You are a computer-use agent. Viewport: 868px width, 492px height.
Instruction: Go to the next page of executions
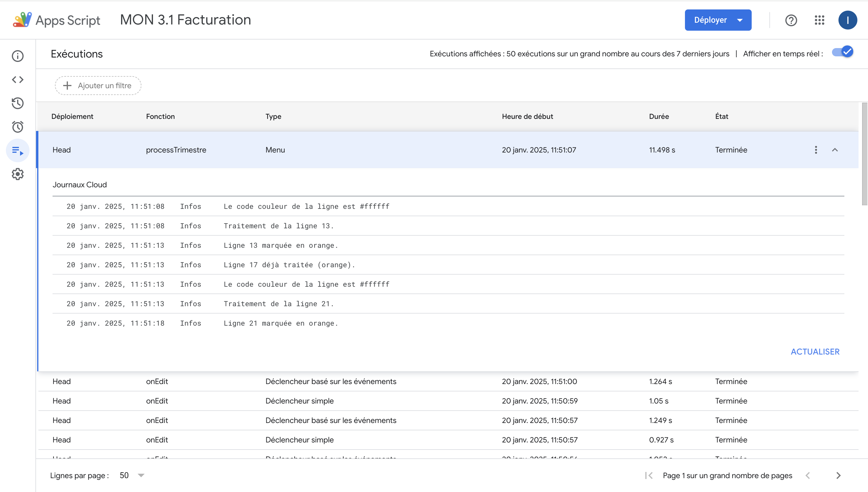coord(838,475)
